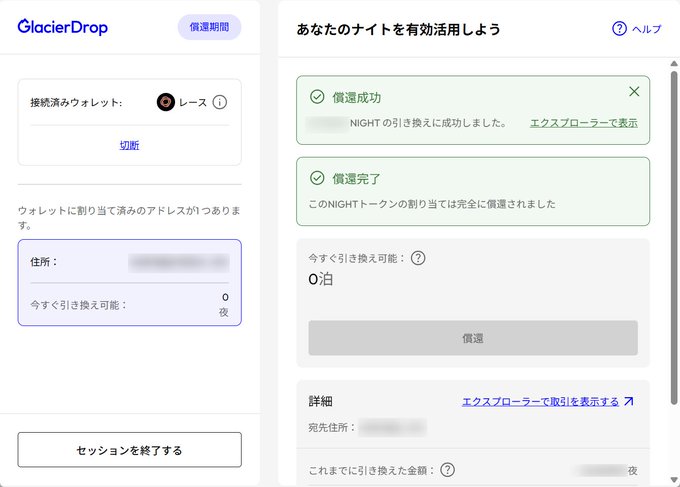This screenshot has height=487, width=680.
Task: Click the heading あなたのナイトを有効活用しよう
Action: point(398,29)
